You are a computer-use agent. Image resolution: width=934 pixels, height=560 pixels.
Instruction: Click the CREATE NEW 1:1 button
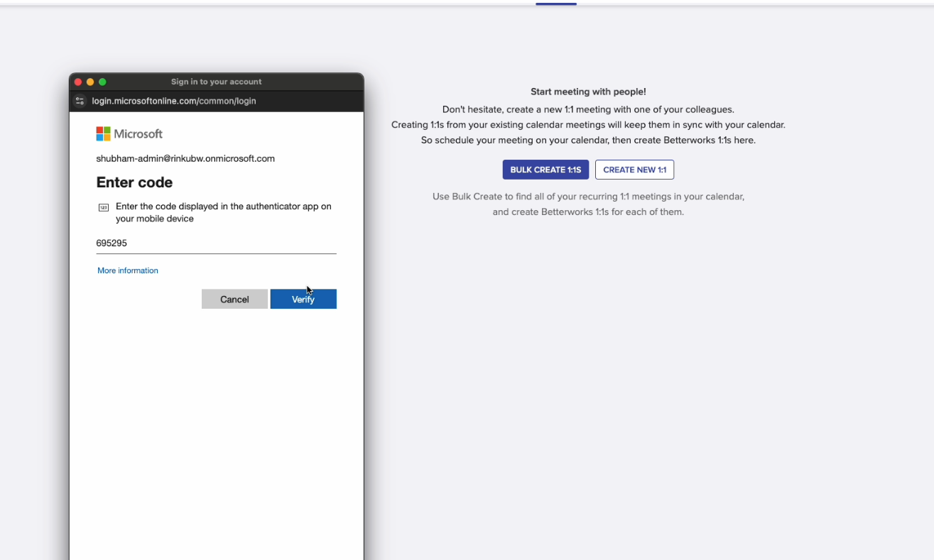(634, 170)
